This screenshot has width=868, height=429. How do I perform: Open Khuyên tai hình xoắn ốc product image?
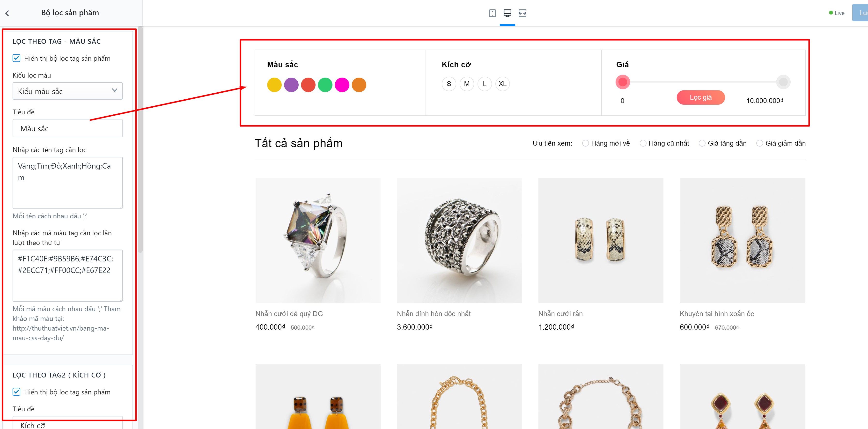(x=742, y=240)
